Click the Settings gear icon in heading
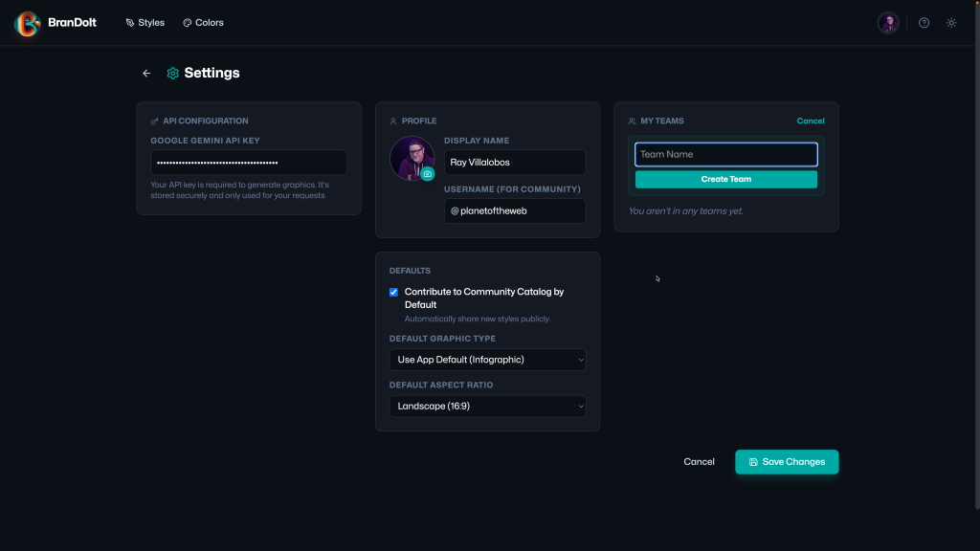Image resolution: width=980 pixels, height=551 pixels. [173, 74]
